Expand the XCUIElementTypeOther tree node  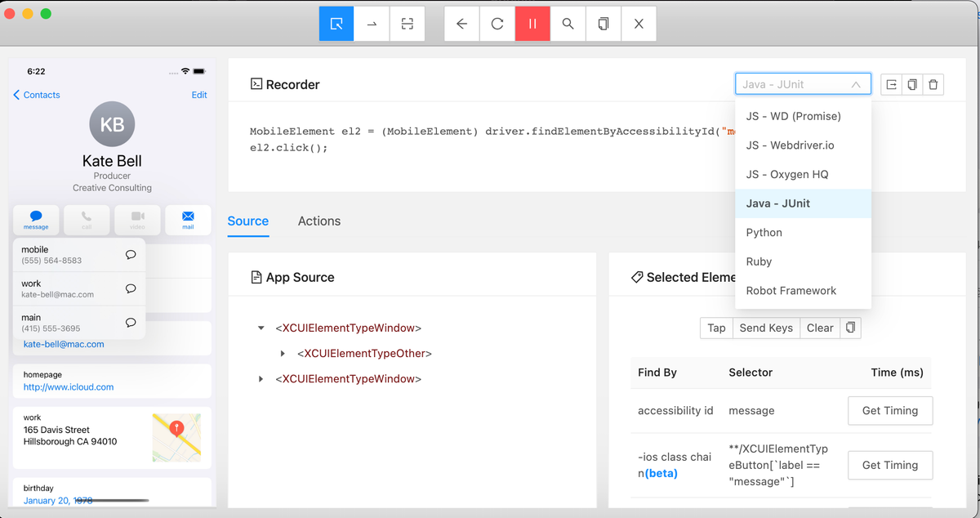point(282,353)
